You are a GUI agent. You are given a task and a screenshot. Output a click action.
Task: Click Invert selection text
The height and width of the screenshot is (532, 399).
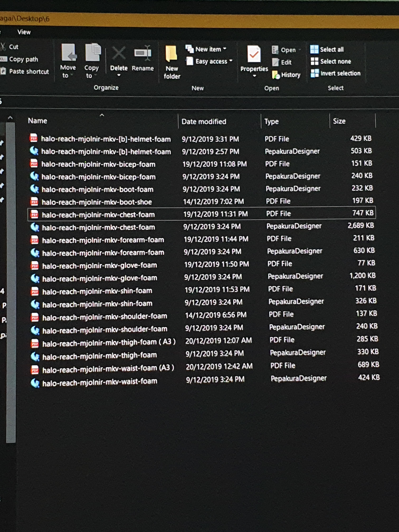pyautogui.click(x=340, y=73)
